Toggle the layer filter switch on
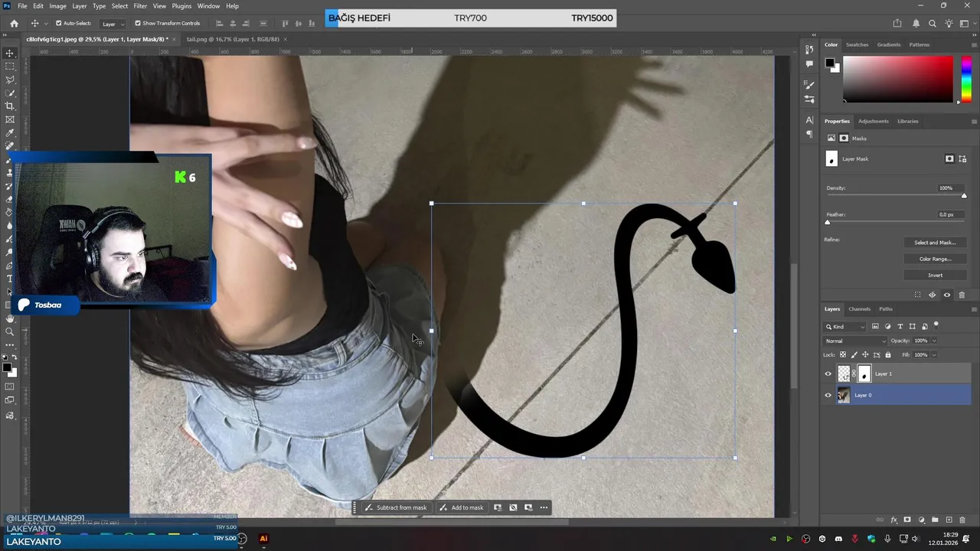This screenshot has width=980, height=551. pyautogui.click(x=936, y=325)
